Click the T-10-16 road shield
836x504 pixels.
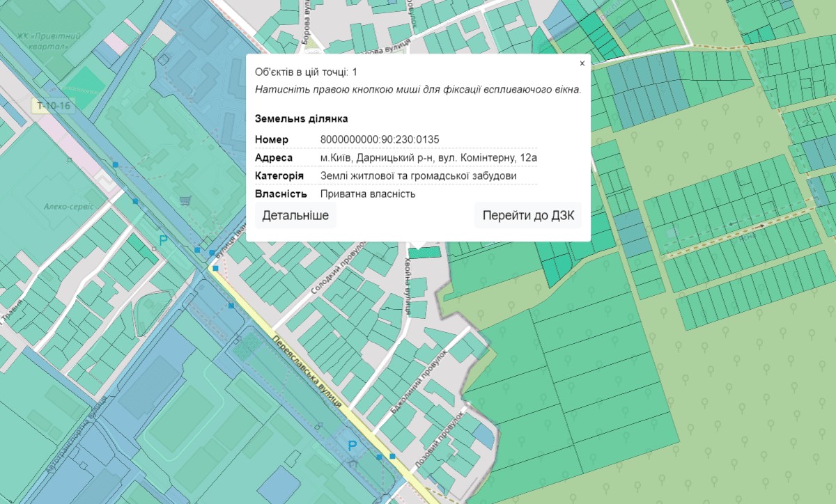click(x=55, y=107)
